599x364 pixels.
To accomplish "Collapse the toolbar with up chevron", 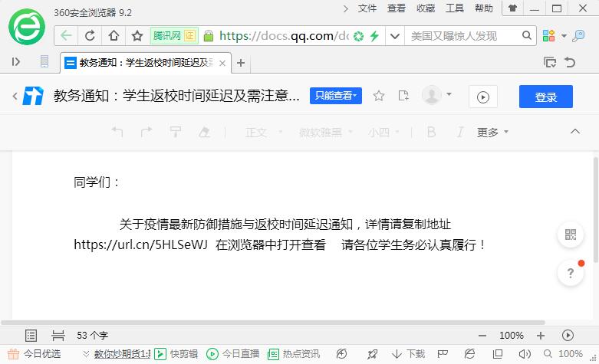I will click(x=575, y=131).
